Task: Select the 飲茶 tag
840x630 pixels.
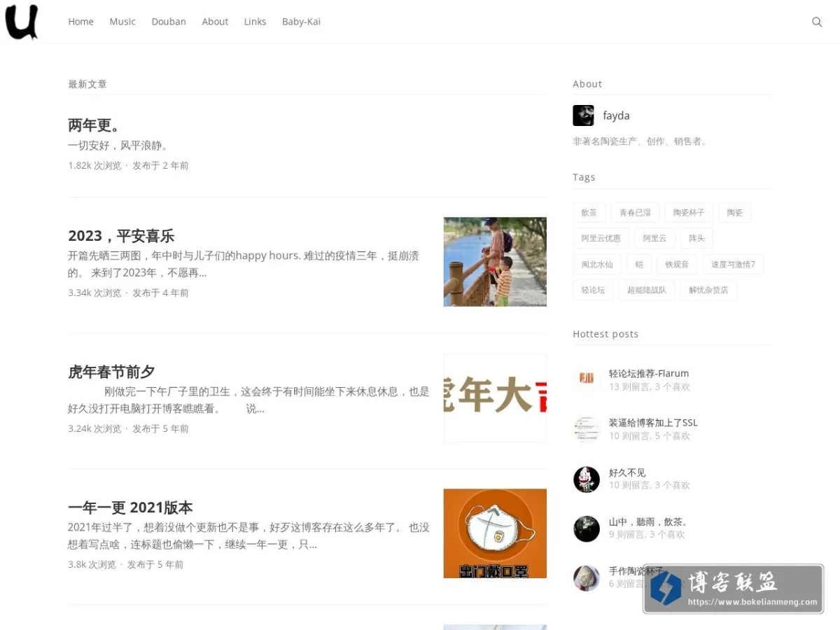Action: 589,212
